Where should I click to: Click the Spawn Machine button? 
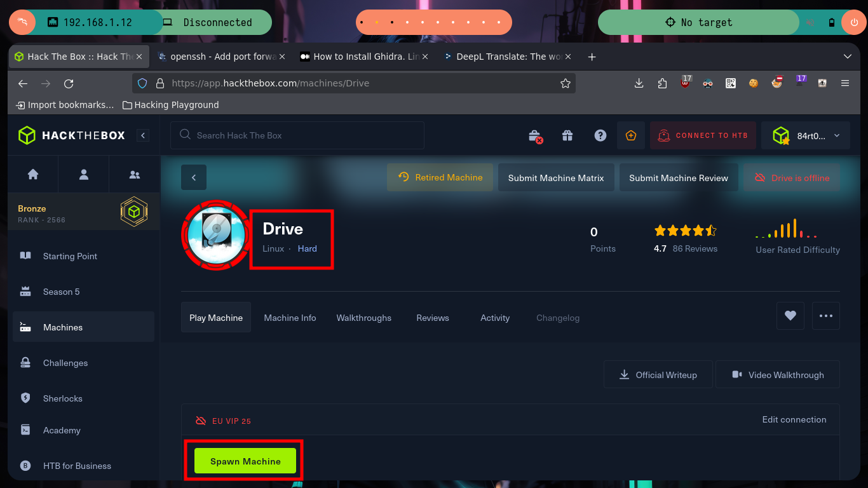(245, 461)
